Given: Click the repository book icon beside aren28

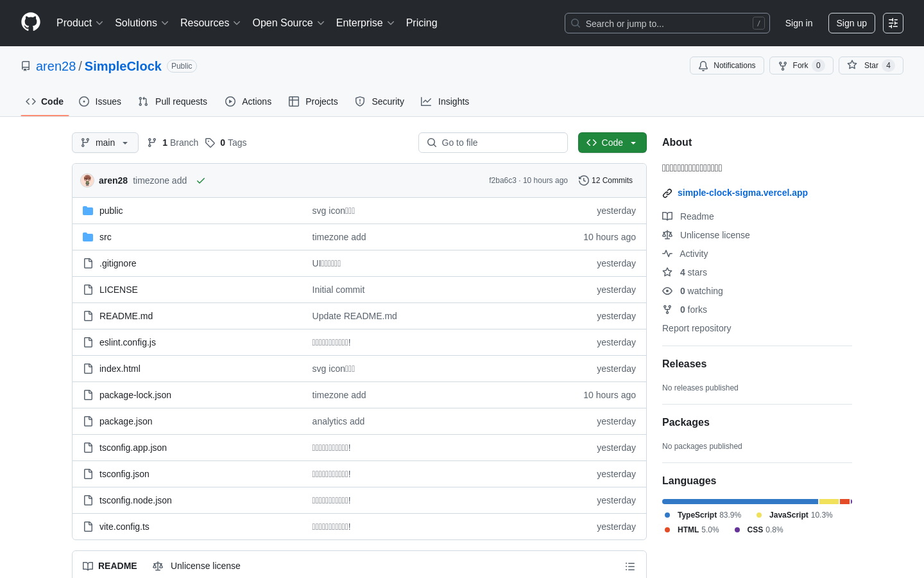Looking at the screenshot, I should pos(26,66).
